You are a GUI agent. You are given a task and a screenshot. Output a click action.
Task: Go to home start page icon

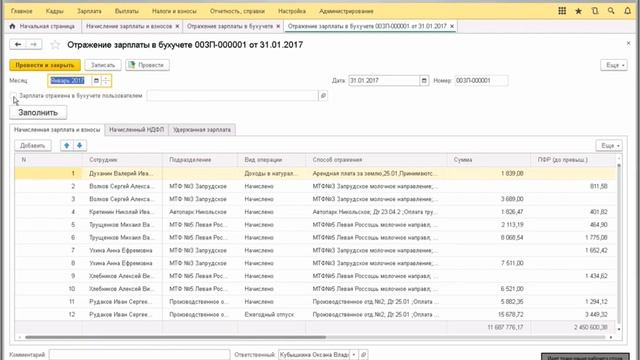click(x=12, y=26)
